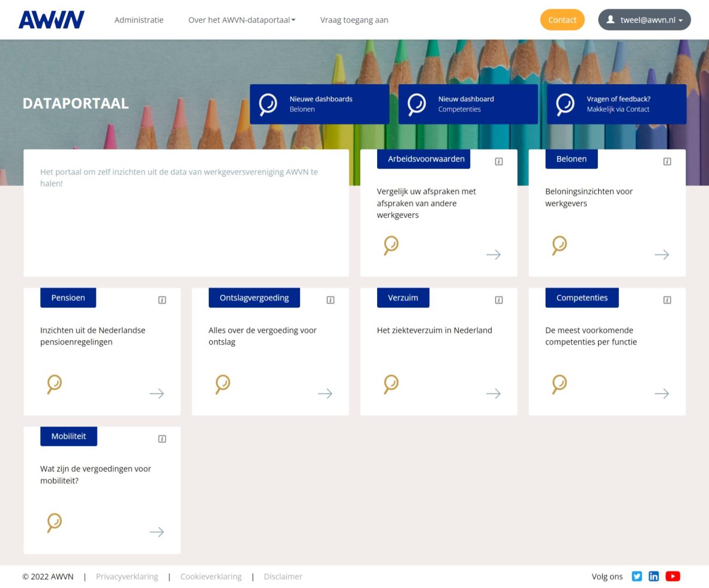Screen dimensions: 709x588
Task: Click the arrow on the Mobiliteit card
Action: point(157,532)
